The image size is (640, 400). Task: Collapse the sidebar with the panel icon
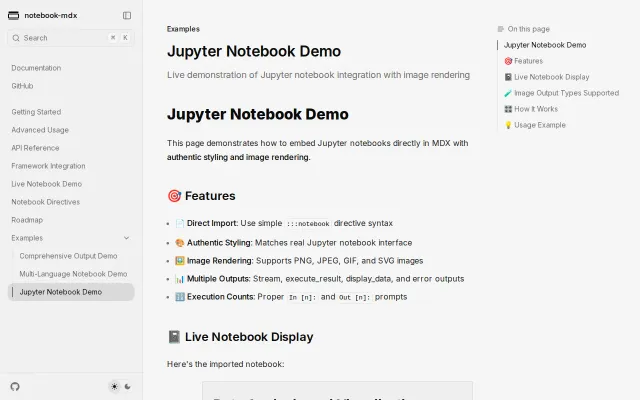(127, 16)
